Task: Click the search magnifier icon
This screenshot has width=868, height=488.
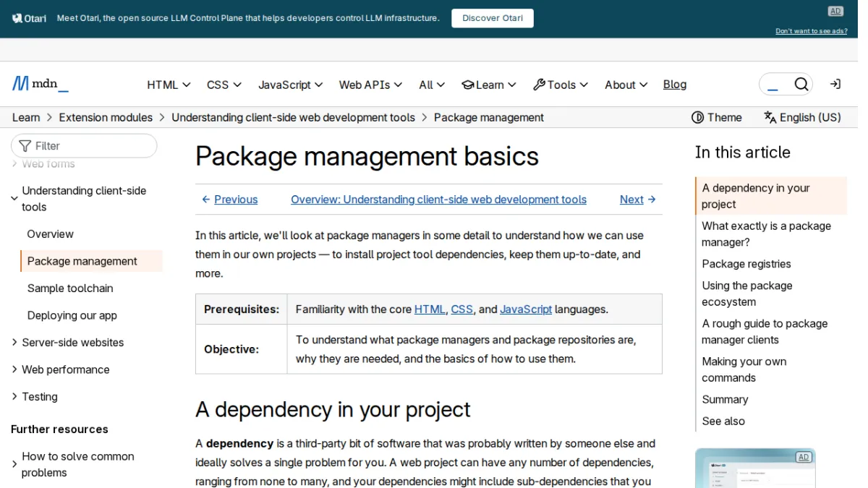Action: [801, 85]
